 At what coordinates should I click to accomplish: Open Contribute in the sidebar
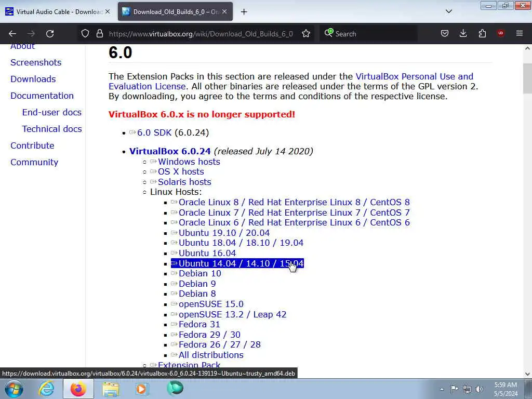(x=32, y=145)
